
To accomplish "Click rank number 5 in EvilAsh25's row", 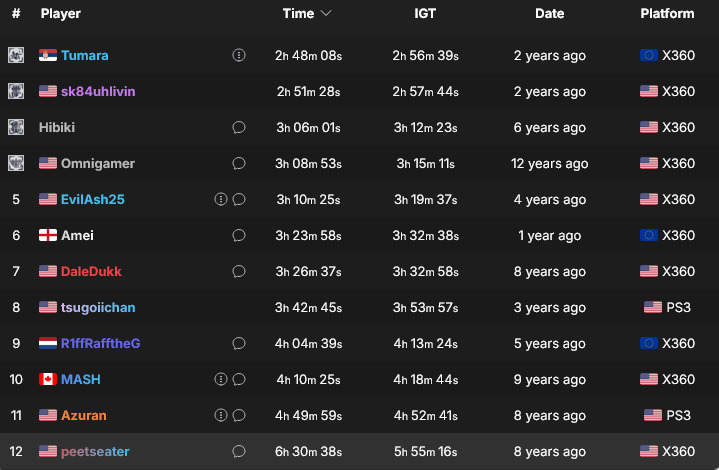I will (x=16, y=199).
